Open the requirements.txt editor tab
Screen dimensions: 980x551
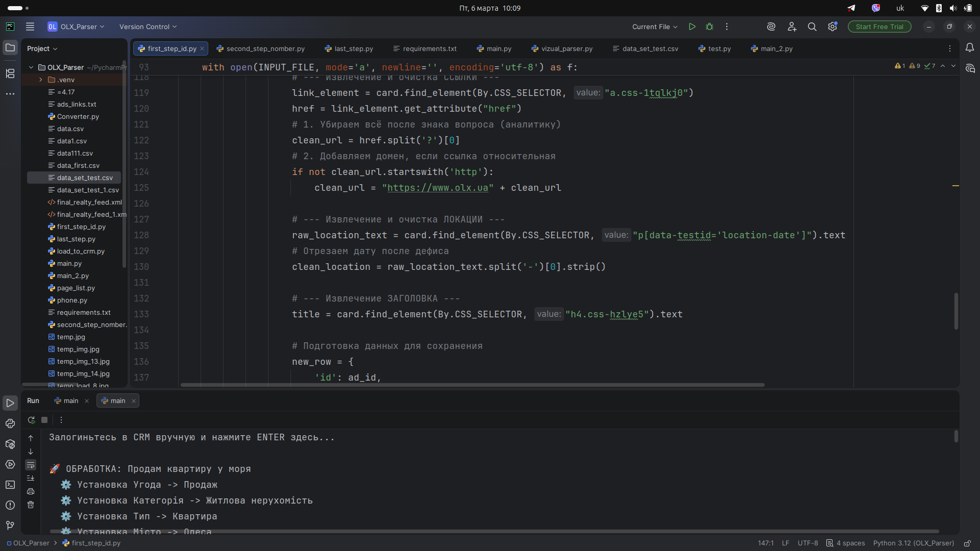coord(425,48)
